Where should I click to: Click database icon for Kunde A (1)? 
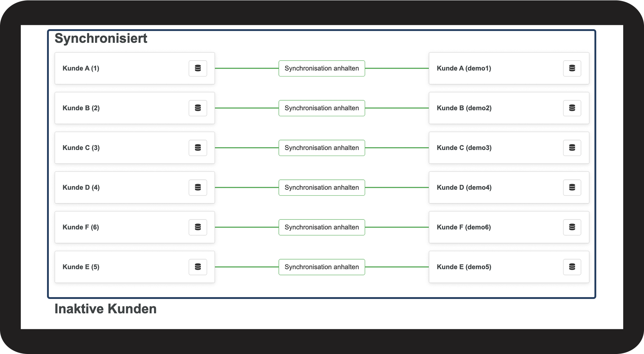point(198,69)
